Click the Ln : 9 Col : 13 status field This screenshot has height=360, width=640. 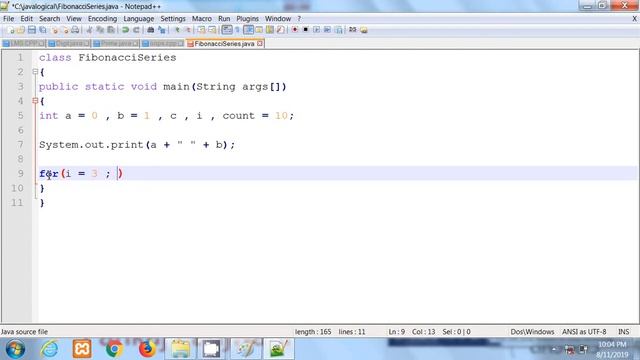point(412,332)
